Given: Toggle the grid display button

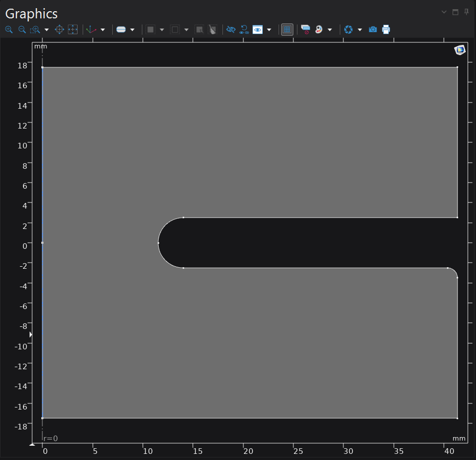Looking at the screenshot, I should pos(287,30).
